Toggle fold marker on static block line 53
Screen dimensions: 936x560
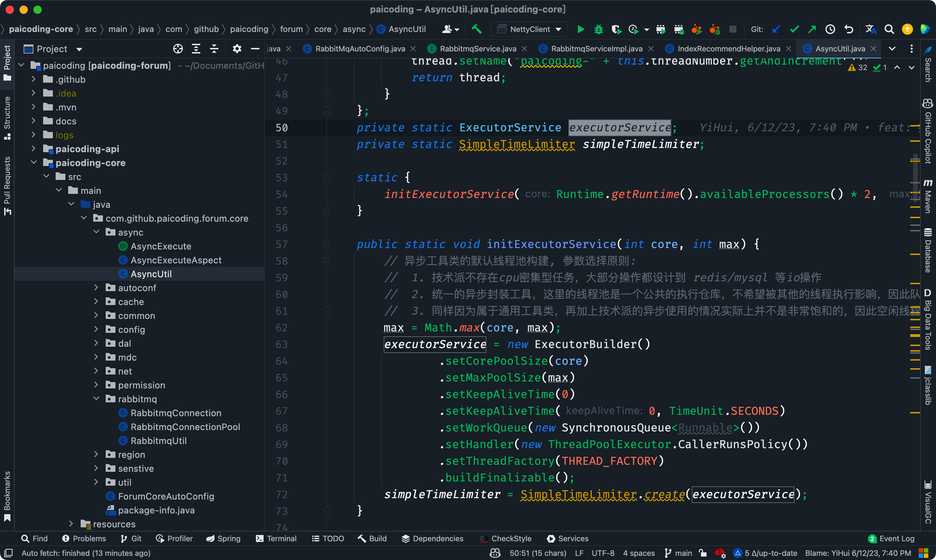[326, 178]
